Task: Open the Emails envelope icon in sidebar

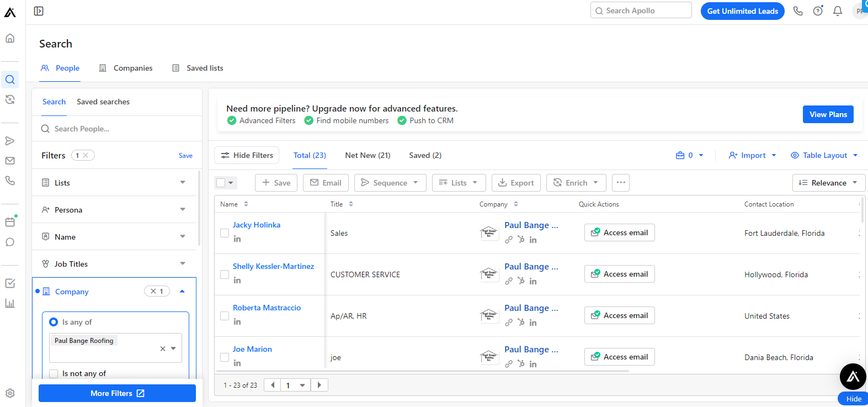Action: [x=10, y=161]
